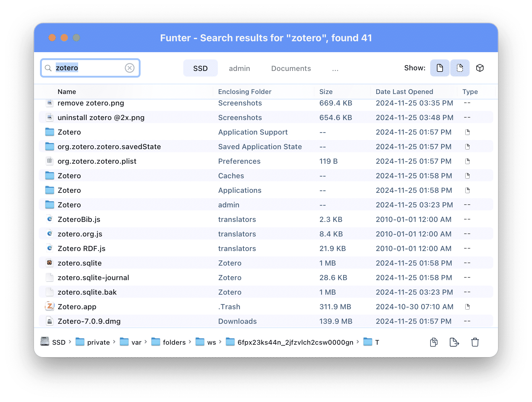Click the window title Funter search results
This screenshot has height=402, width=532.
point(266,38)
